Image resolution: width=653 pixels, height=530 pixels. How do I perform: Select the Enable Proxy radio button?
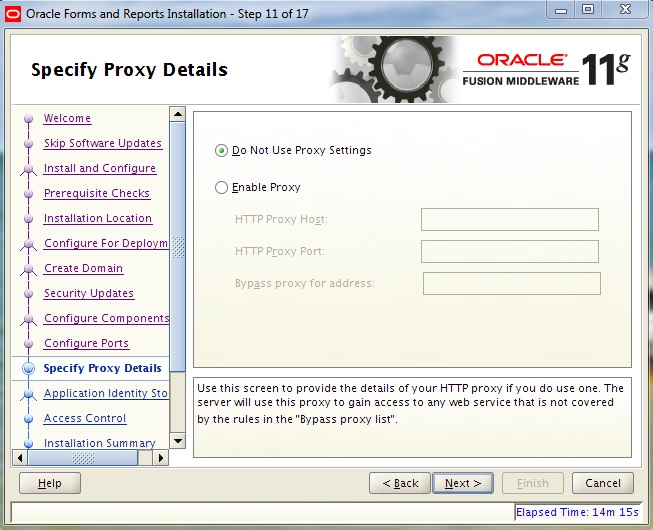[x=222, y=188]
